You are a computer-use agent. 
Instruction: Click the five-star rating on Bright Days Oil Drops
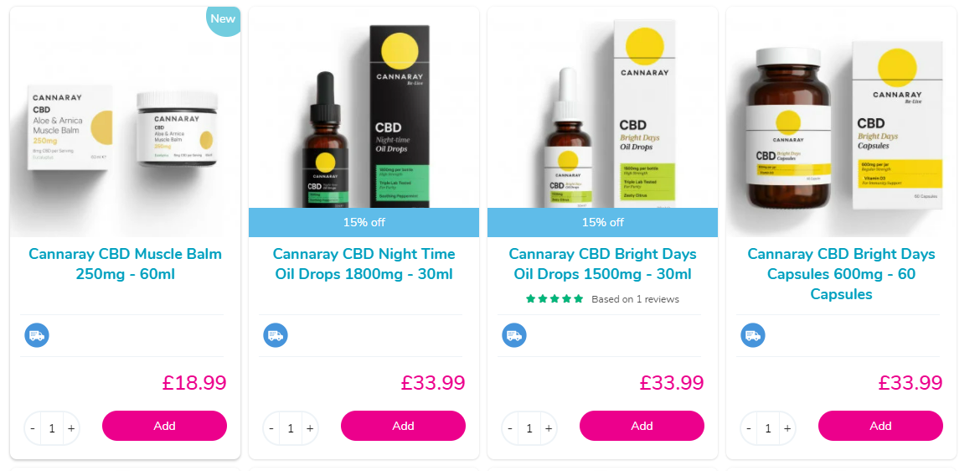click(554, 299)
